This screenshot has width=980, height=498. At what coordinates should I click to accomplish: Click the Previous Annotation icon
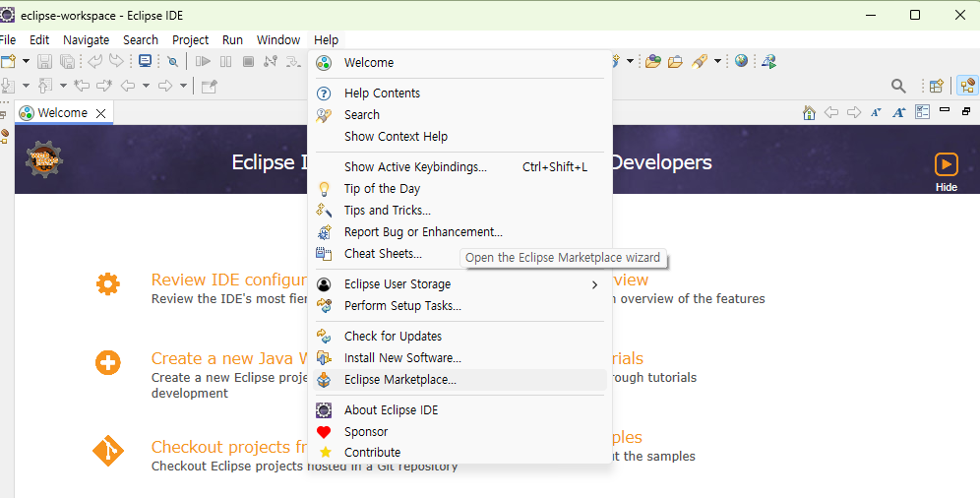click(45, 86)
